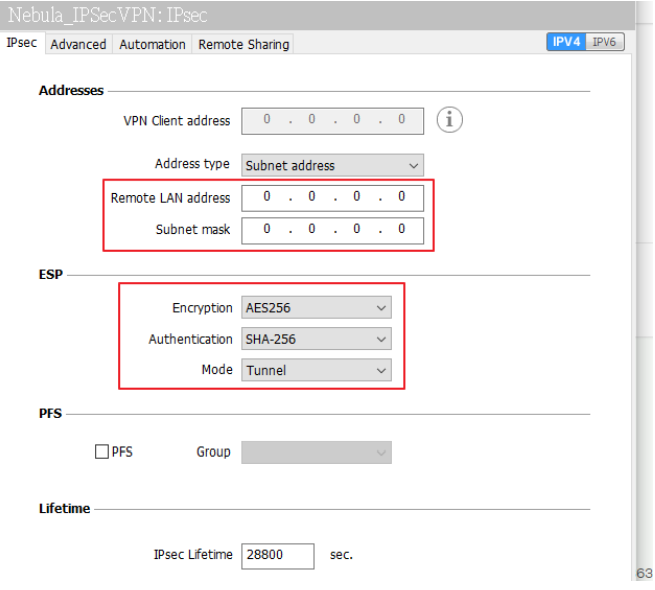
Task: Switch to the Advanced tab
Action: tap(78, 44)
